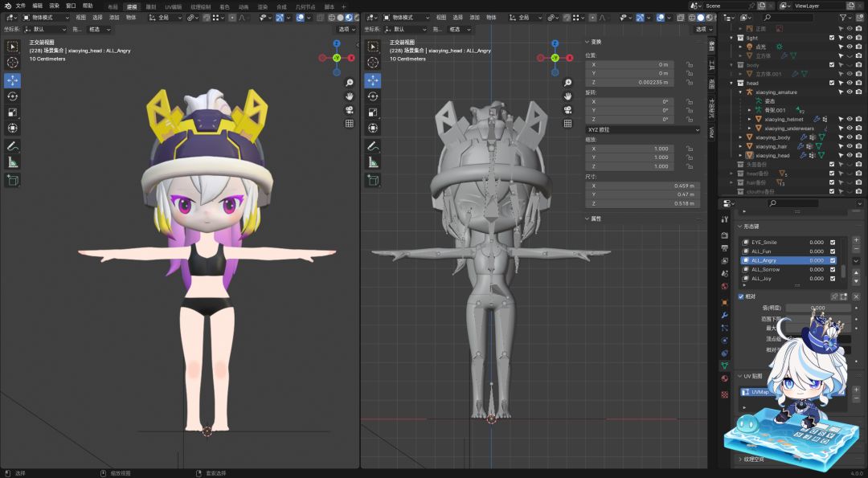Expand the xiaoying_body tree item arrow

[x=741, y=137]
